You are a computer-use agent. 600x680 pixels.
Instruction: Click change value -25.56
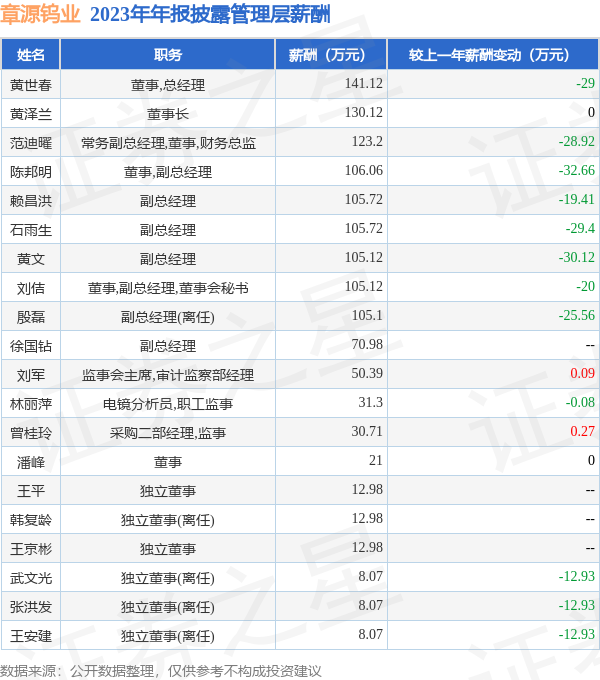577,315
